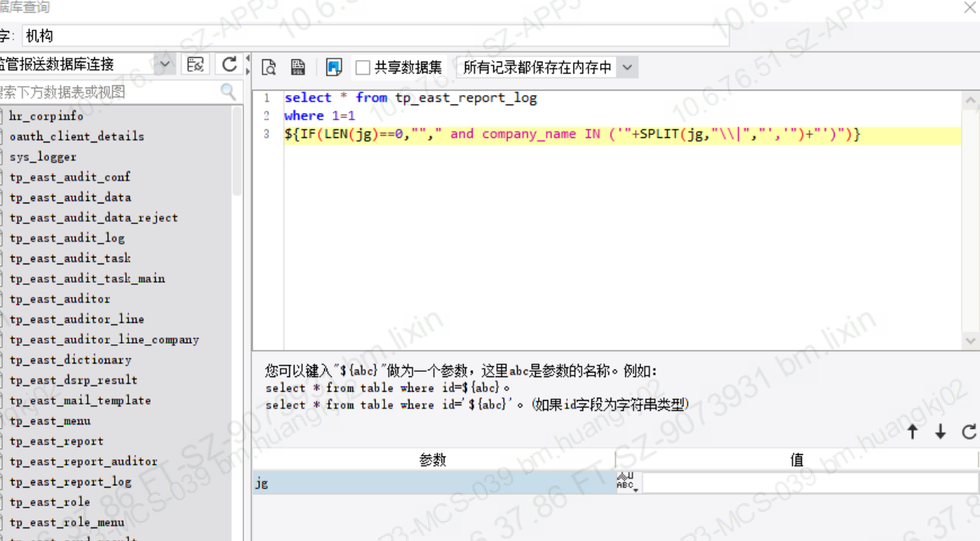The width and height of the screenshot is (980, 541).
Task: Select the tp_east_audit_data_reject table
Action: click(x=93, y=217)
